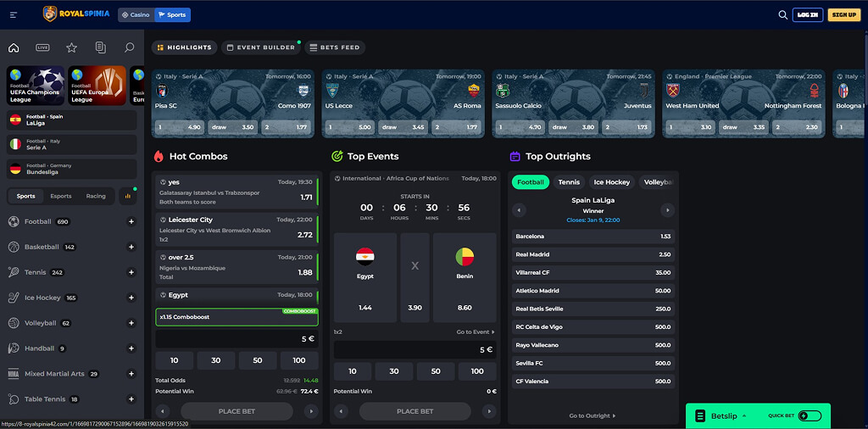Click the Basketball sport icon
The image size is (868, 429).
[x=14, y=247]
